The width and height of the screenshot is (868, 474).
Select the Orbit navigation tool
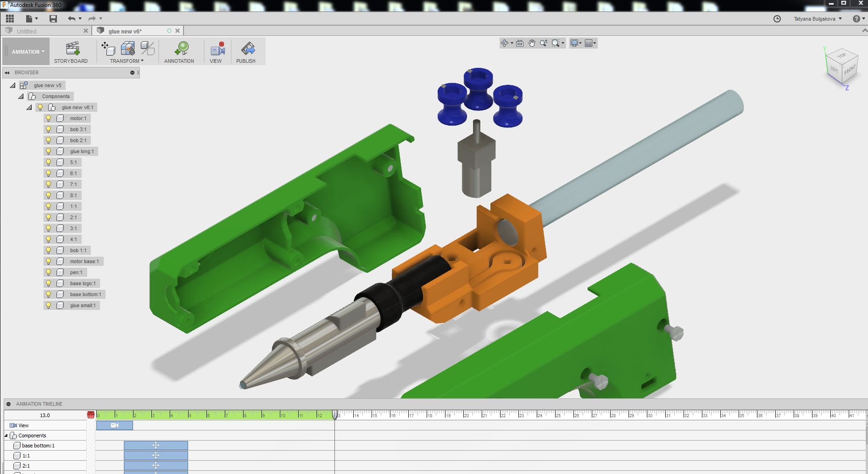[x=505, y=43]
